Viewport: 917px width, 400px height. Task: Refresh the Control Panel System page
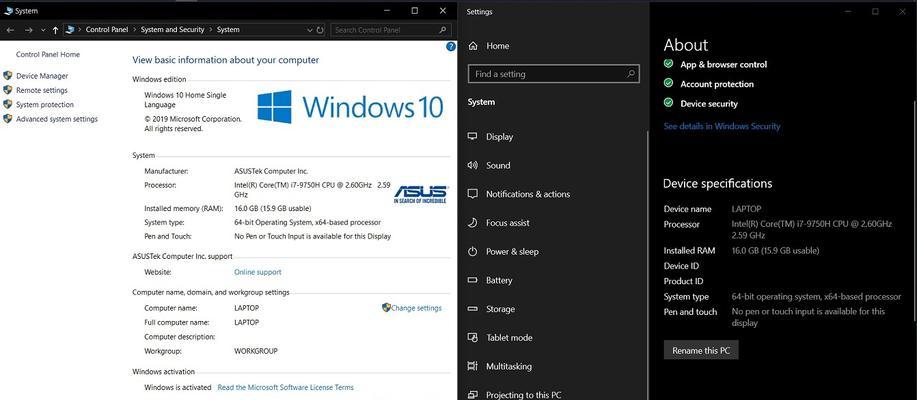click(320, 30)
